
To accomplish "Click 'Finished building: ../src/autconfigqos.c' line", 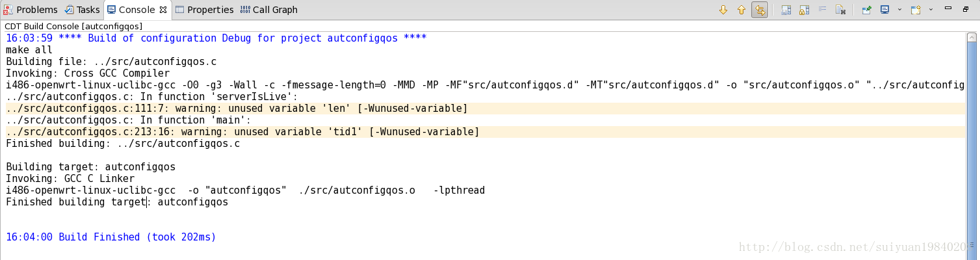I will coord(123,144).
